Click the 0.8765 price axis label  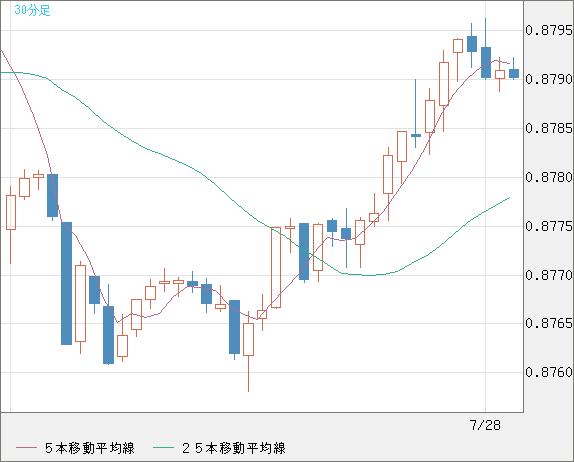point(549,323)
